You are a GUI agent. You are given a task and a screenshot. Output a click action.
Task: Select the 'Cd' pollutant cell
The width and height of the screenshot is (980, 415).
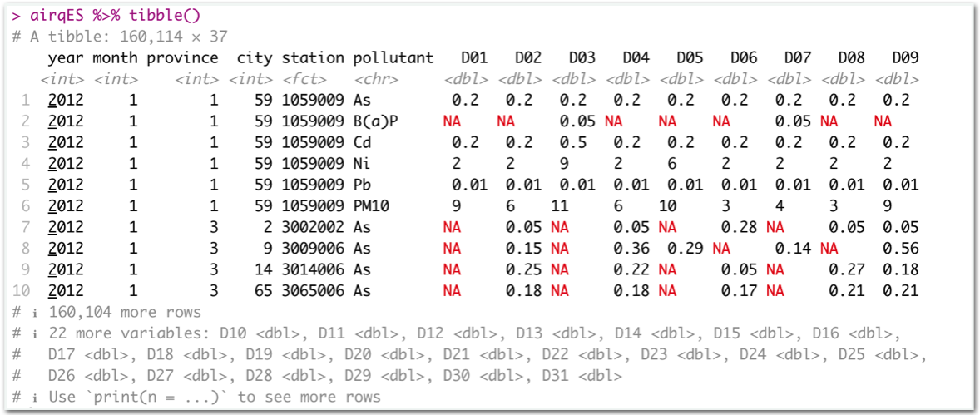tap(362, 142)
